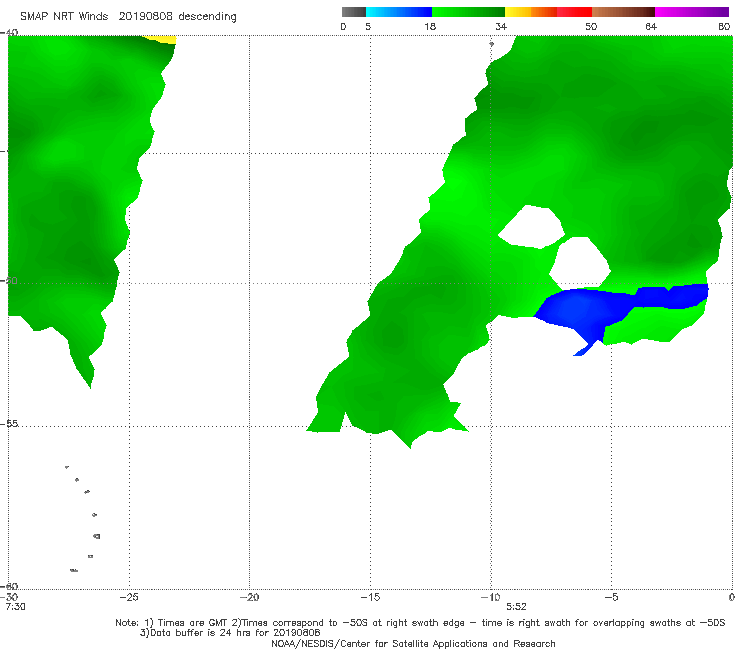Click the '20190808' date in the title
This screenshot has height=650, width=740.
(145, 17)
